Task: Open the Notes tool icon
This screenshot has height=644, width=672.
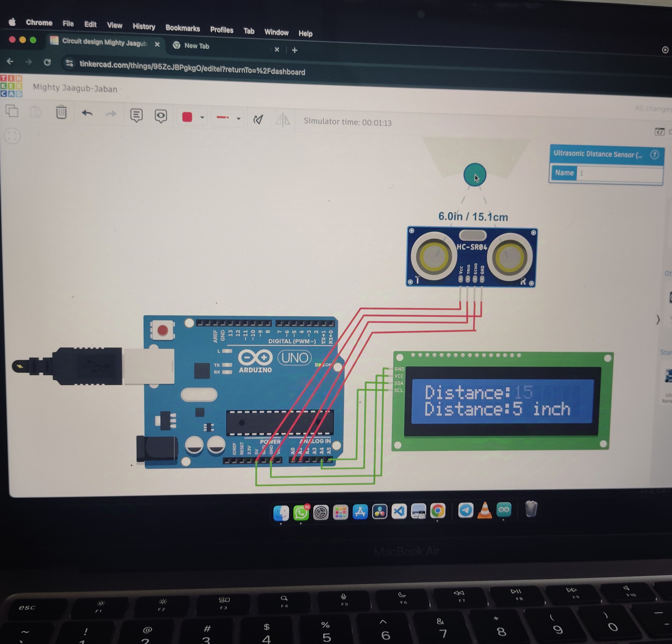Action: [x=136, y=116]
